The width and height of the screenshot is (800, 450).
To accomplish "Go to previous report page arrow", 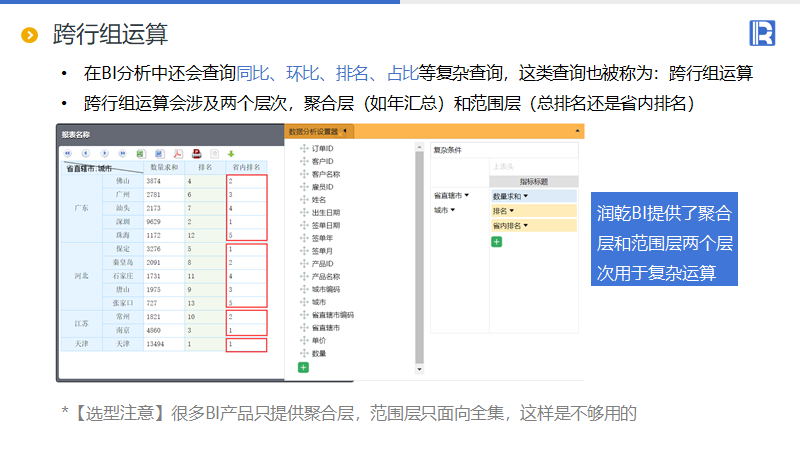I will tap(86, 154).
